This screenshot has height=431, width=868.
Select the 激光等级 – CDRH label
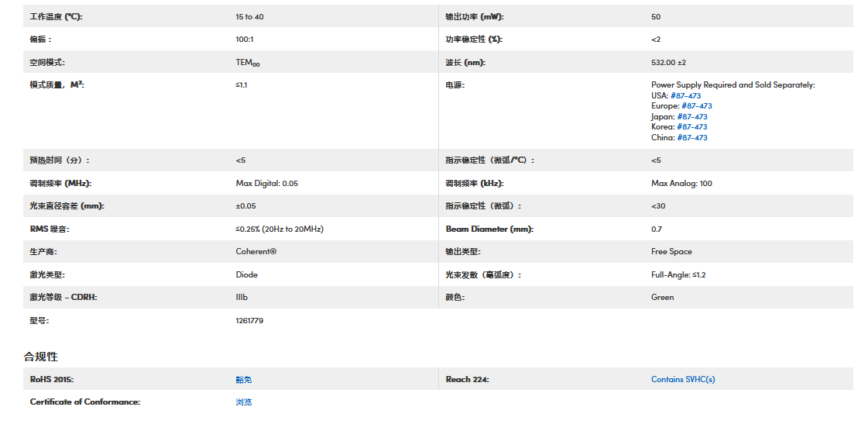[63, 298]
